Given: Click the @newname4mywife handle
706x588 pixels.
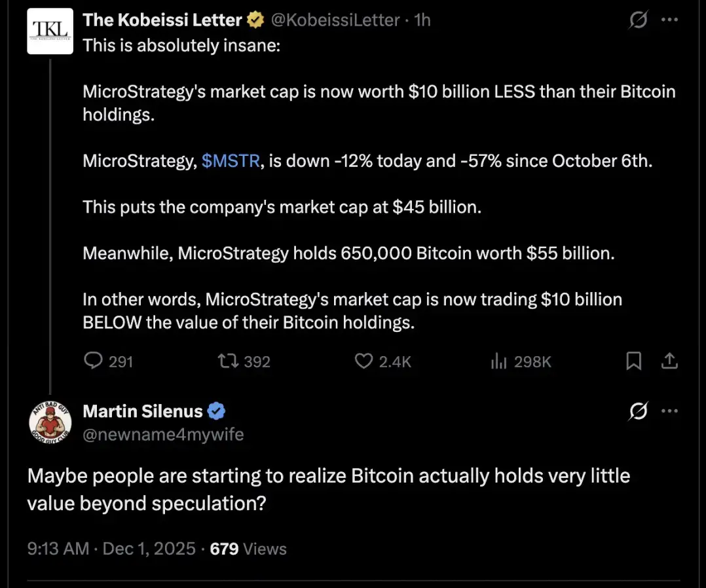Looking at the screenshot, I should tap(163, 434).
